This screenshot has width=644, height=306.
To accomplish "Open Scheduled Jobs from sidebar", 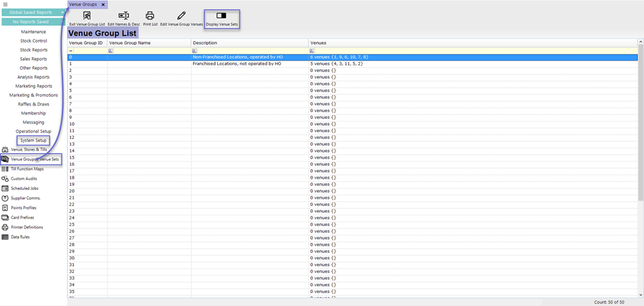I will click(x=24, y=188).
